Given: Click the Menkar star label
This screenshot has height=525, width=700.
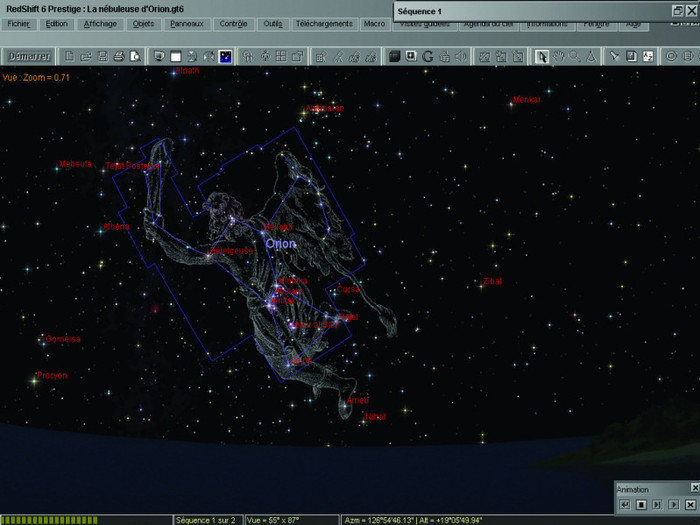Looking at the screenshot, I should coord(527,100).
